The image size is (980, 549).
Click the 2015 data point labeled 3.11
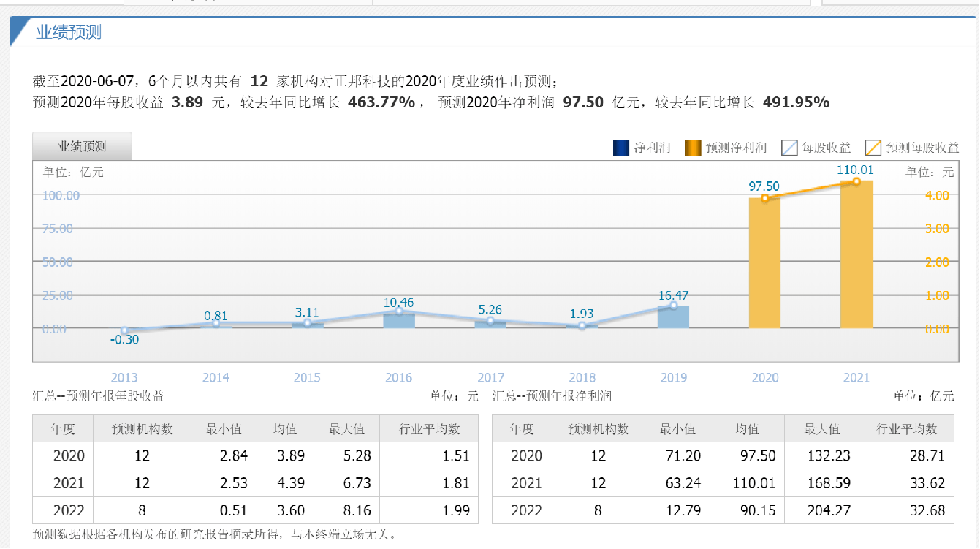[308, 322]
